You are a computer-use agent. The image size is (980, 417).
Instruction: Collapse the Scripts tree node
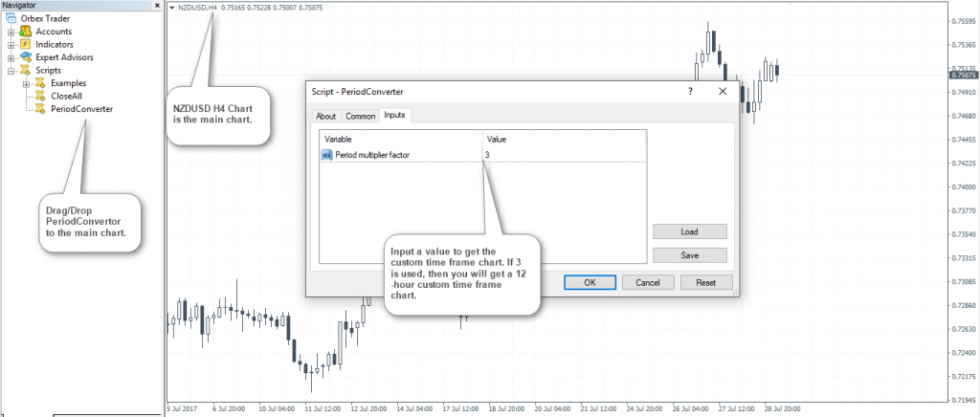11,71
